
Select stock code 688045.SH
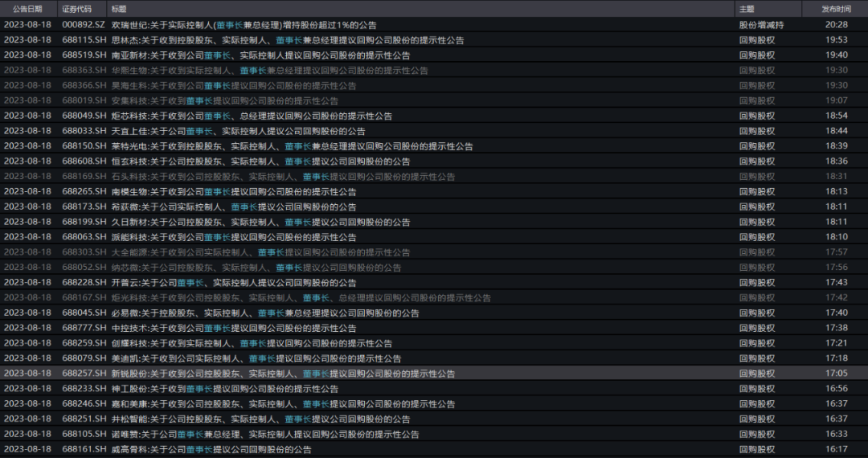(x=84, y=313)
